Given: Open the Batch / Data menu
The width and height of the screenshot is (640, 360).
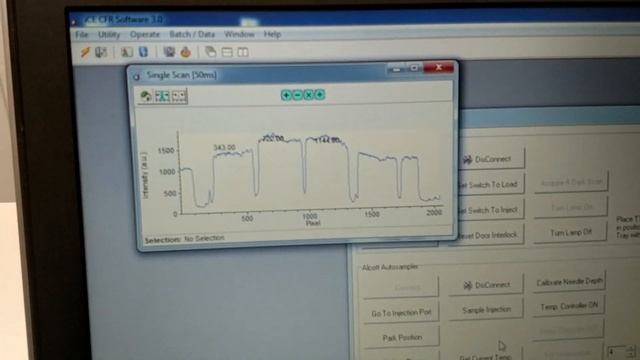Looking at the screenshot, I should point(192,34).
